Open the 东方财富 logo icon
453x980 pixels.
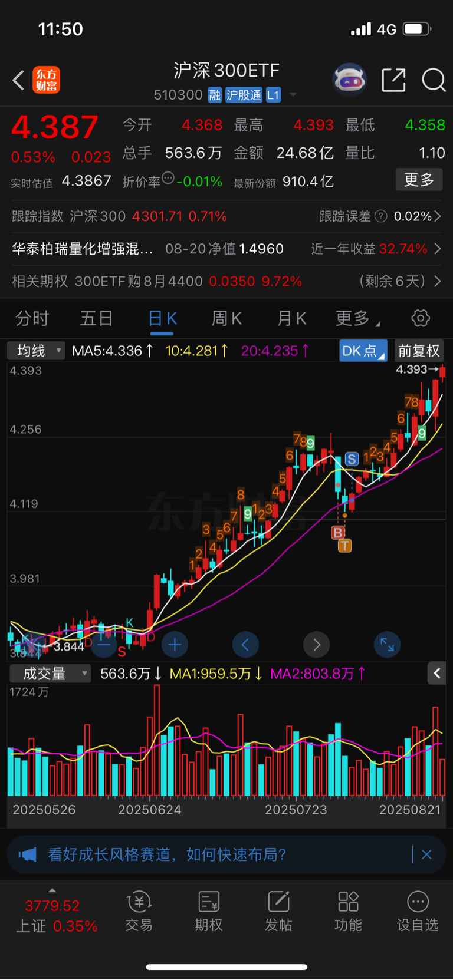coord(47,80)
